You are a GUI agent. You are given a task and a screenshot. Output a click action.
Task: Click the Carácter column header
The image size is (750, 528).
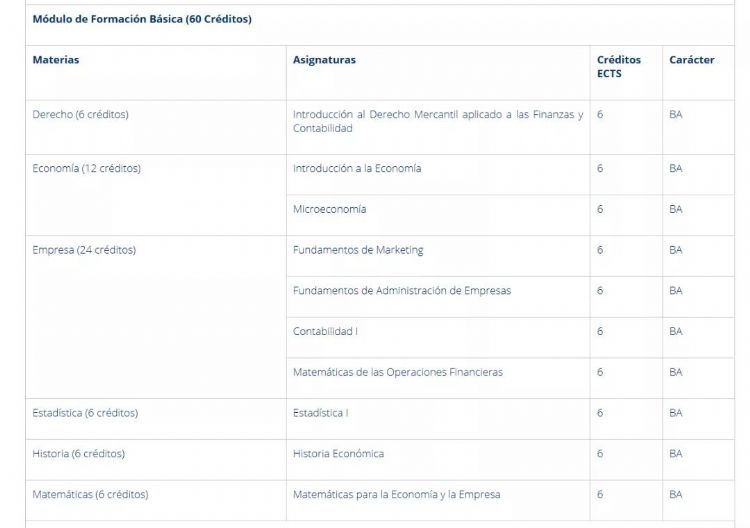tap(692, 60)
